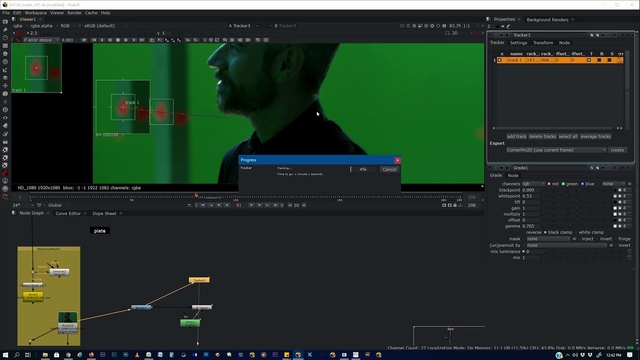This screenshot has height=360, width=640.
Task: Click the play forward button under the timeline
Action: pos(251,205)
